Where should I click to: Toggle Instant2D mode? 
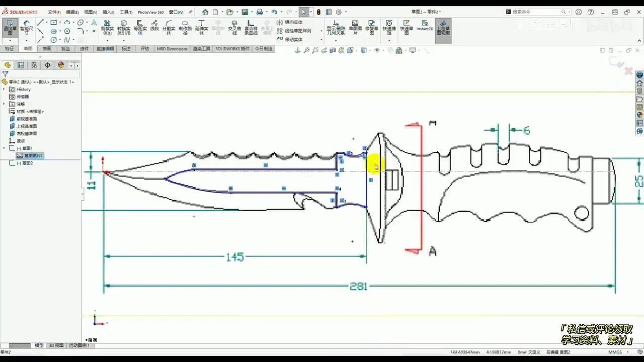[x=425, y=26]
